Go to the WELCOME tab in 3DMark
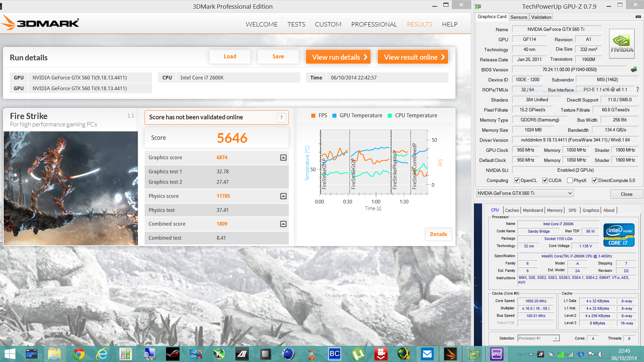The width and height of the screenshot is (644, 362). 262,24
